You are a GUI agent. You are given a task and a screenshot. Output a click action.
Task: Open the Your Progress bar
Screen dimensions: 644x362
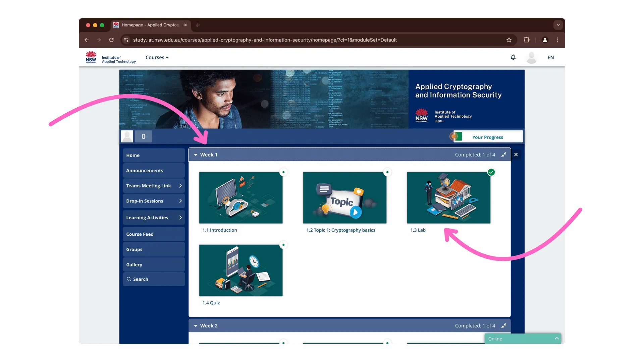pyautogui.click(x=487, y=137)
